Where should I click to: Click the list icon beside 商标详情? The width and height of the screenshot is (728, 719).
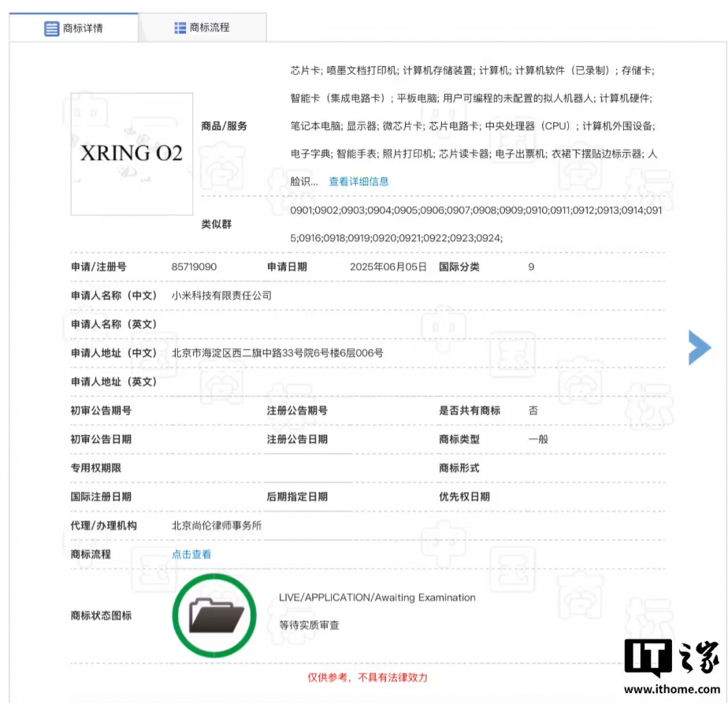[x=51, y=28]
